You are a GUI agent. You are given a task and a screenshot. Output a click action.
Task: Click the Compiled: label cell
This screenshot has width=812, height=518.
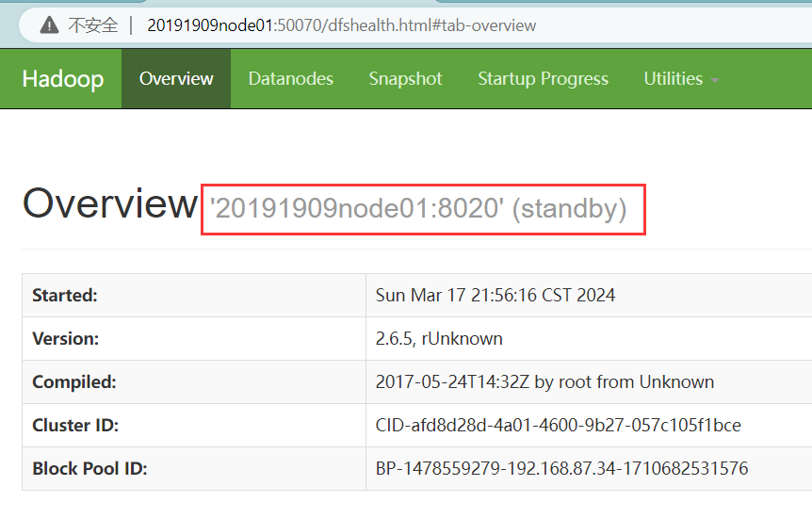[194, 382]
